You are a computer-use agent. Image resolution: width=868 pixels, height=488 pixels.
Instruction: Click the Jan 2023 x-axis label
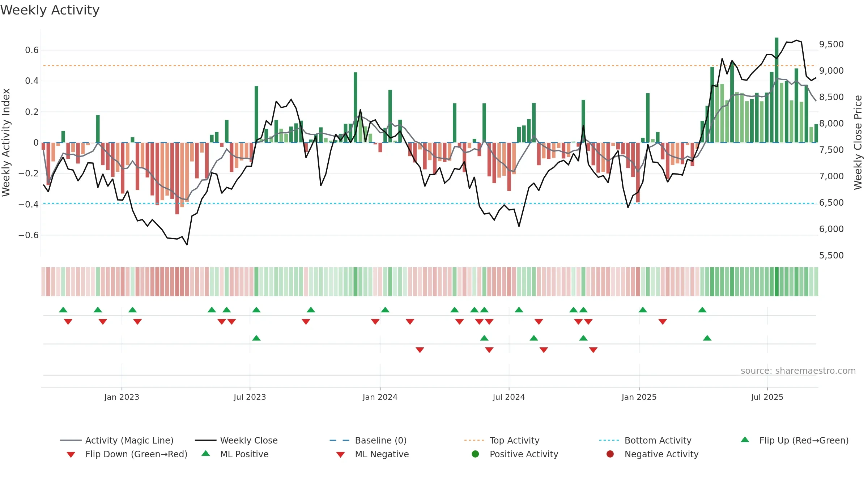(122, 397)
